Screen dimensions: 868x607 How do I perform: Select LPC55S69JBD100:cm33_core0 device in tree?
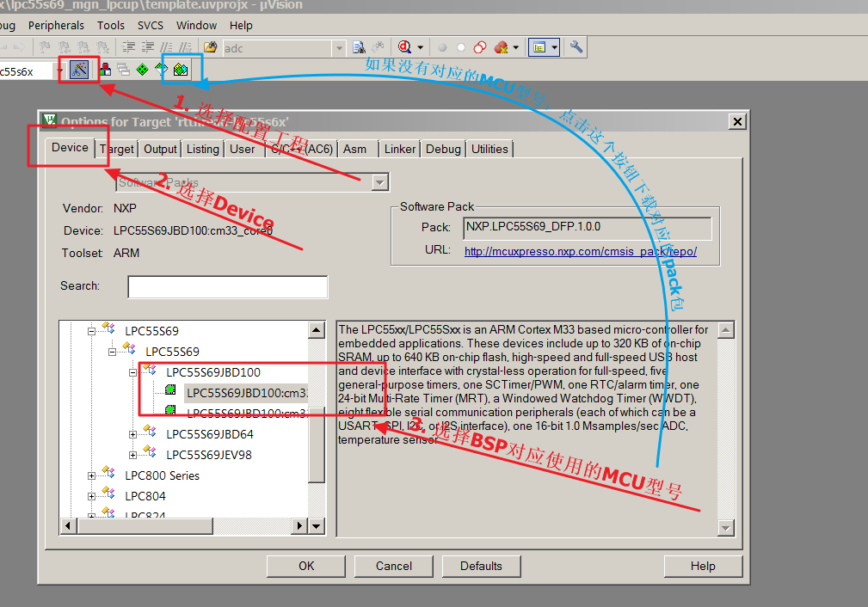click(245, 393)
